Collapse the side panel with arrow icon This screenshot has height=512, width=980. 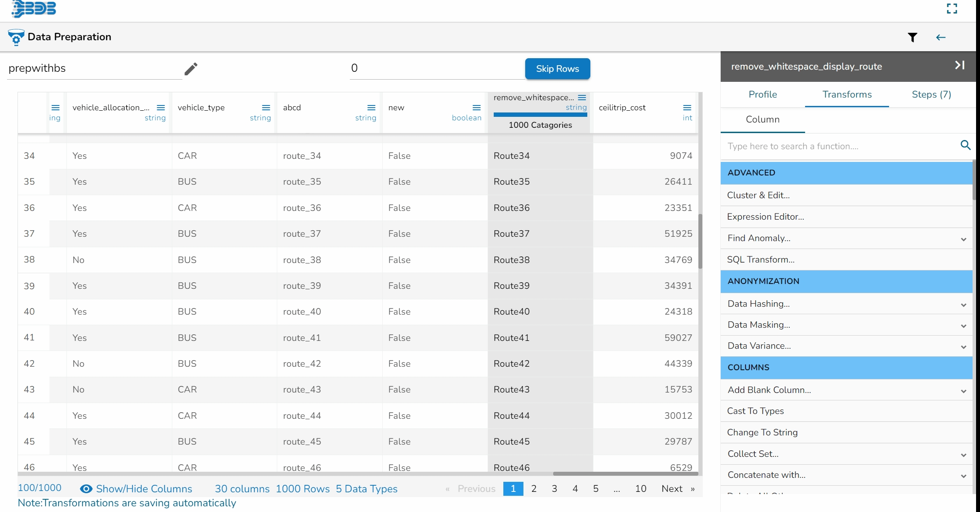coord(959,65)
